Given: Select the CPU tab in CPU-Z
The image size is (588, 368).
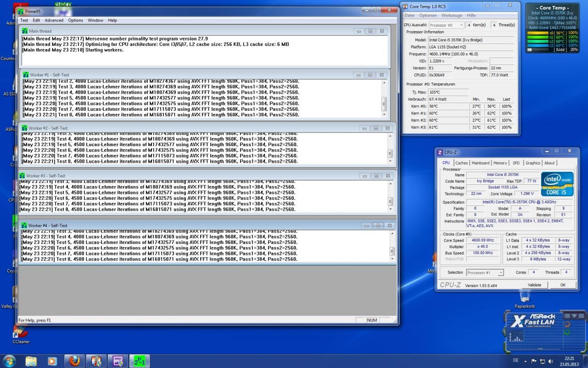Looking at the screenshot, I should pyautogui.click(x=446, y=163).
